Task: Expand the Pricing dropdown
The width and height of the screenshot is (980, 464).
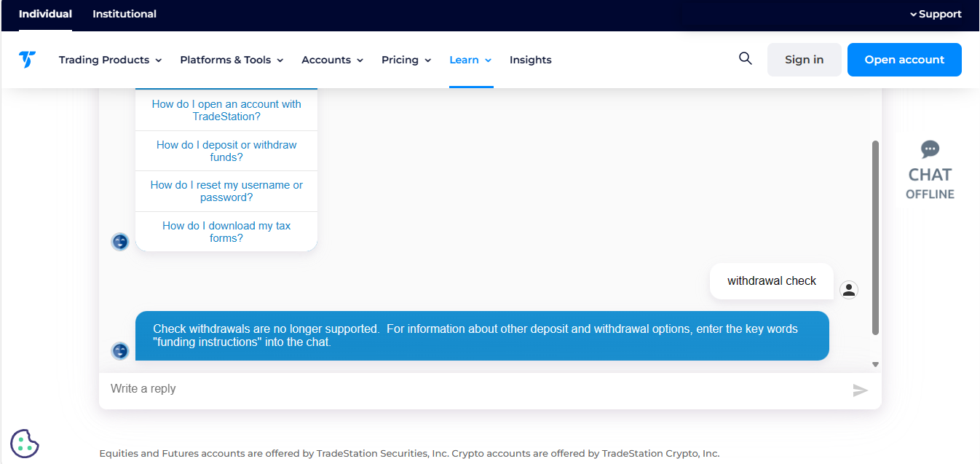Action: point(406,60)
